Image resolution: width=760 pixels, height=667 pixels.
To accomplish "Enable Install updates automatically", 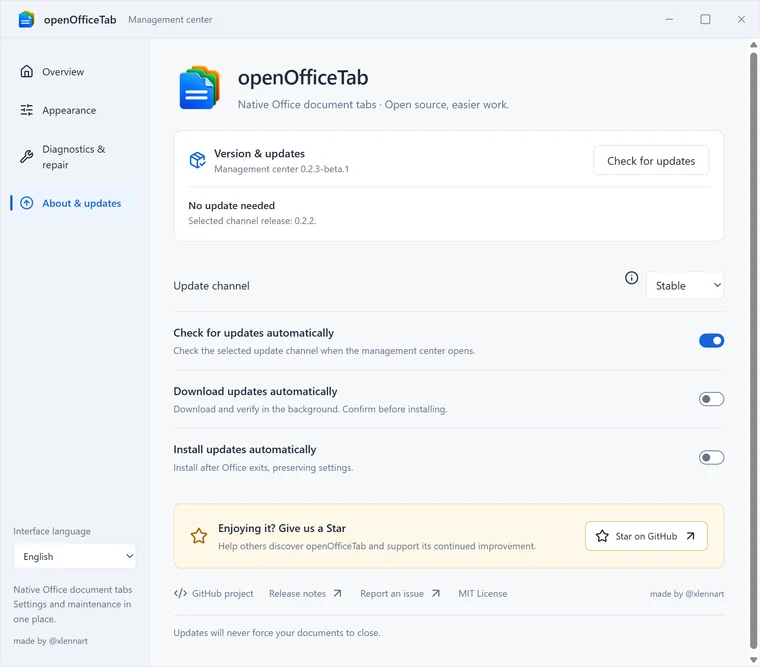I will pos(711,457).
